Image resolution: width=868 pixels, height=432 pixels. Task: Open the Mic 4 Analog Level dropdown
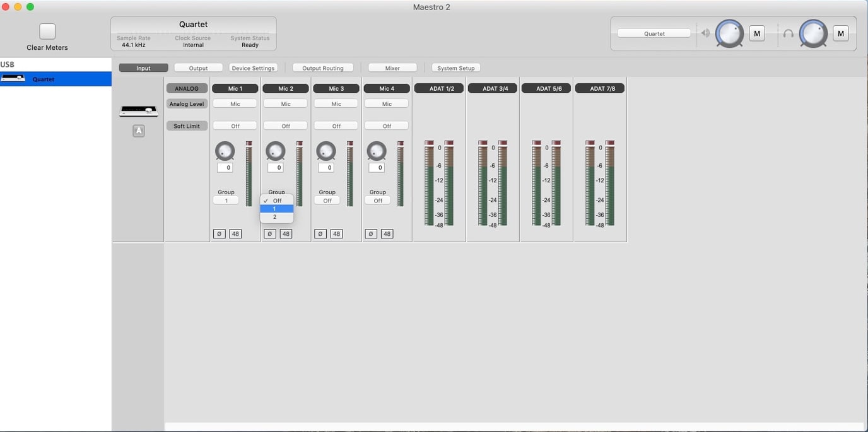point(387,103)
